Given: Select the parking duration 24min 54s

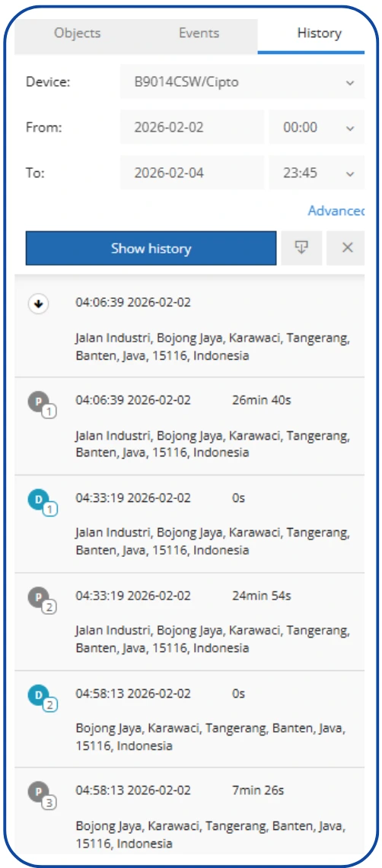Looking at the screenshot, I should pos(261,596).
